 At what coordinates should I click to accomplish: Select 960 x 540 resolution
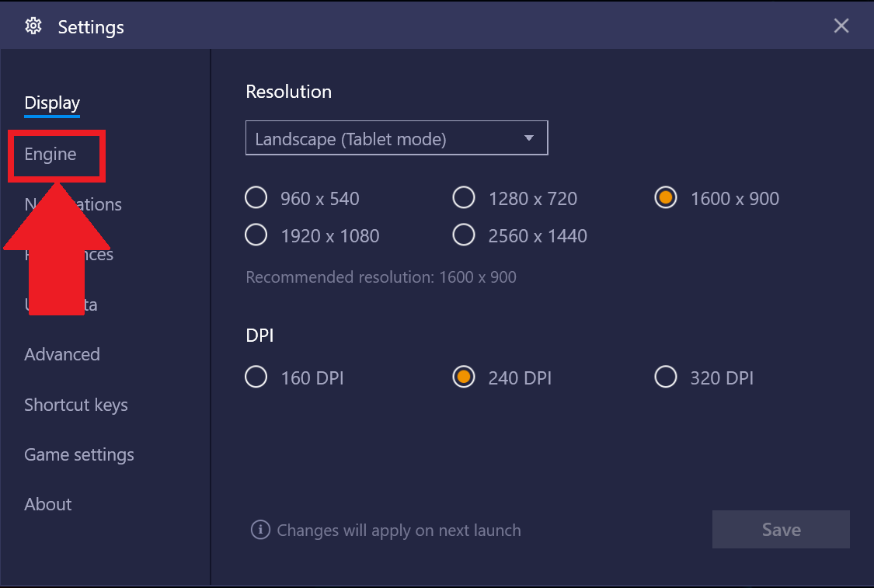[x=256, y=197]
